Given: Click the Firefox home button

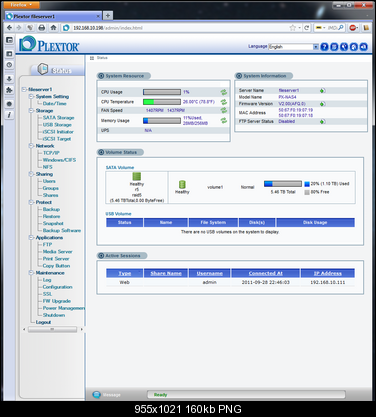Looking at the screenshot, I should [53, 28].
